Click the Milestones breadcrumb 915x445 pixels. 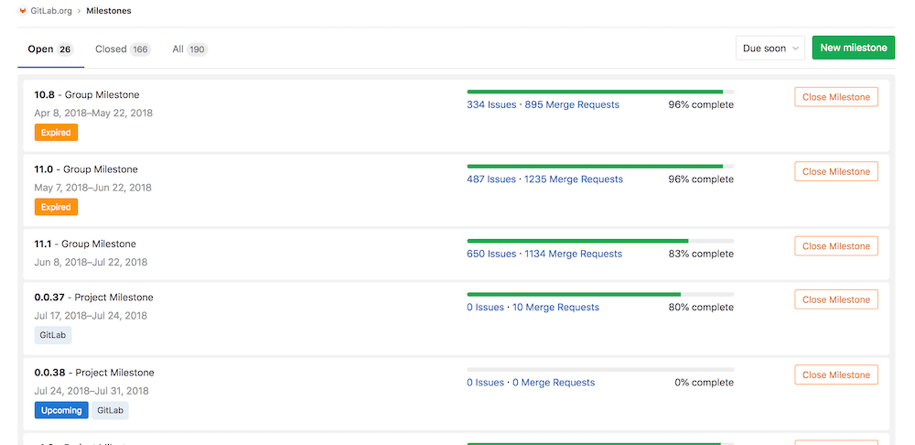[109, 10]
